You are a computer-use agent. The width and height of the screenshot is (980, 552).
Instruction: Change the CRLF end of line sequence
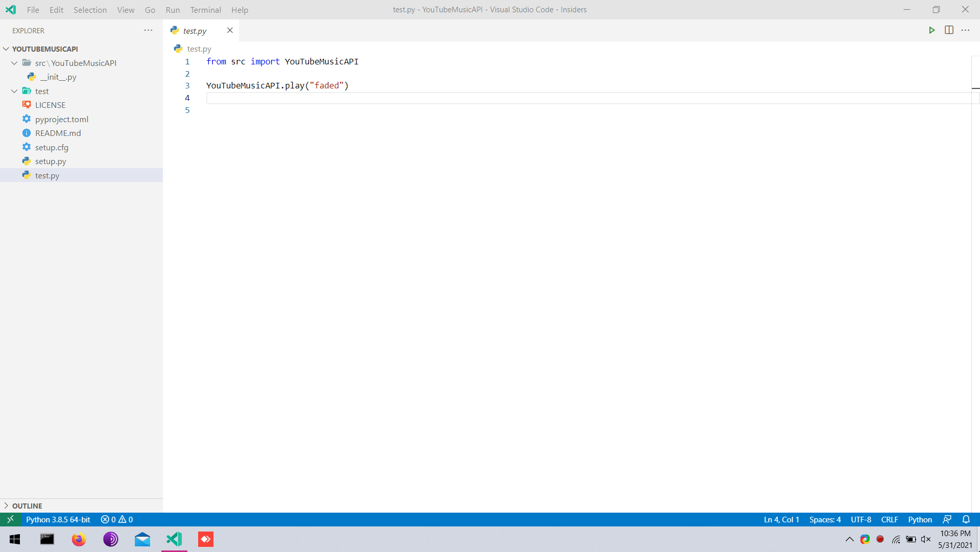click(x=889, y=519)
